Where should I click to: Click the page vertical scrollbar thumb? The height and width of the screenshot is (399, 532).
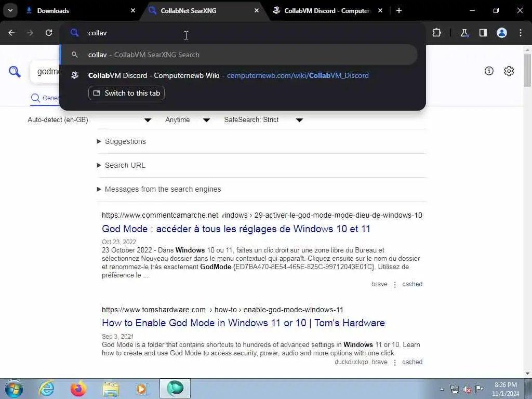[527, 70]
